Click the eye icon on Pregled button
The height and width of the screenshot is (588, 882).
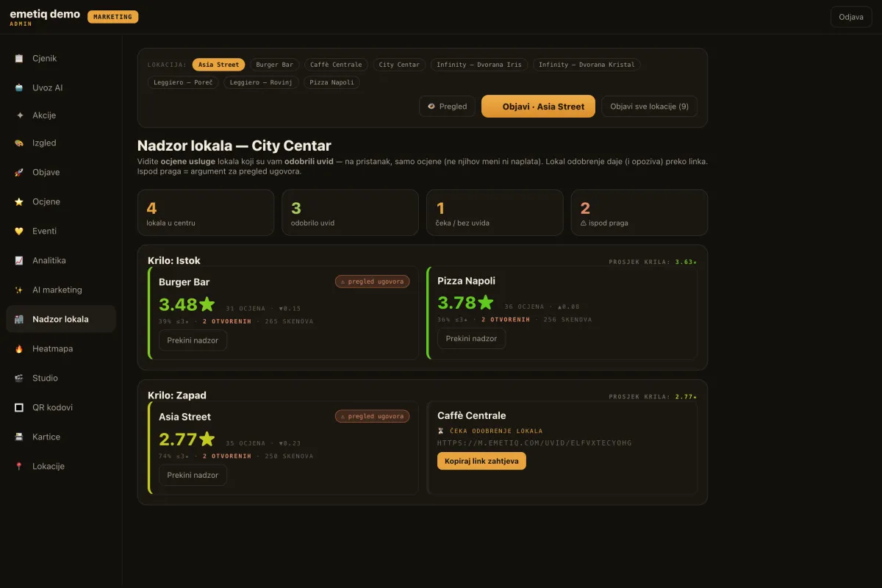coord(431,107)
